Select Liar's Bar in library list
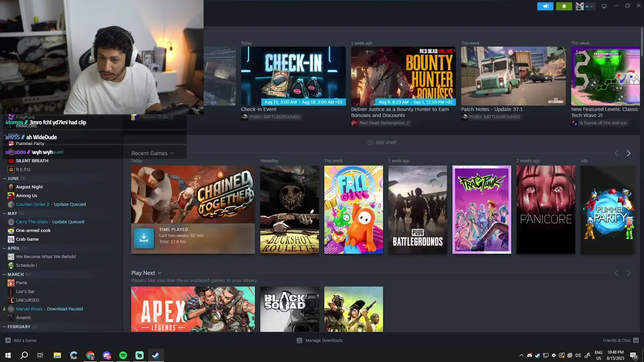Viewport: 644px width, 362px height. pyautogui.click(x=25, y=292)
